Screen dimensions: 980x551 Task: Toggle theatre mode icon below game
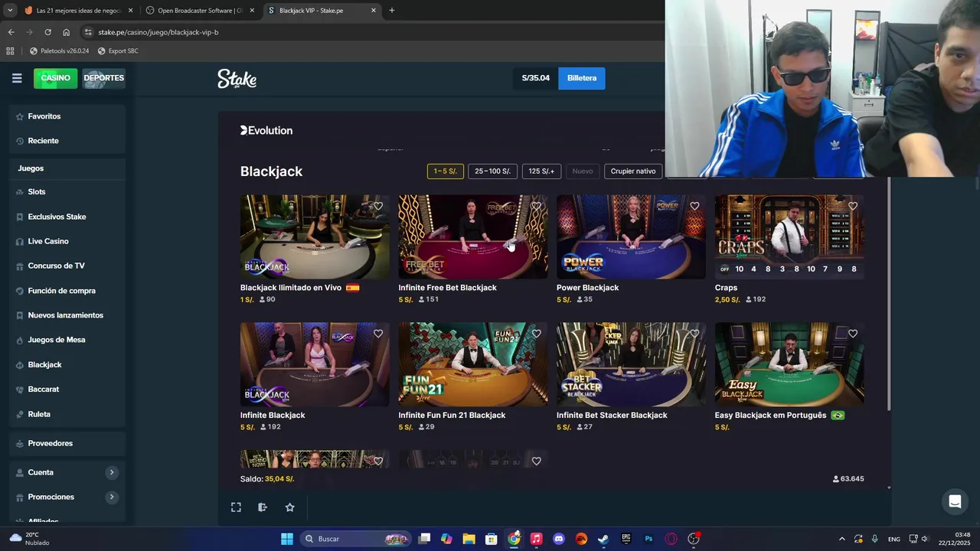pyautogui.click(x=263, y=507)
